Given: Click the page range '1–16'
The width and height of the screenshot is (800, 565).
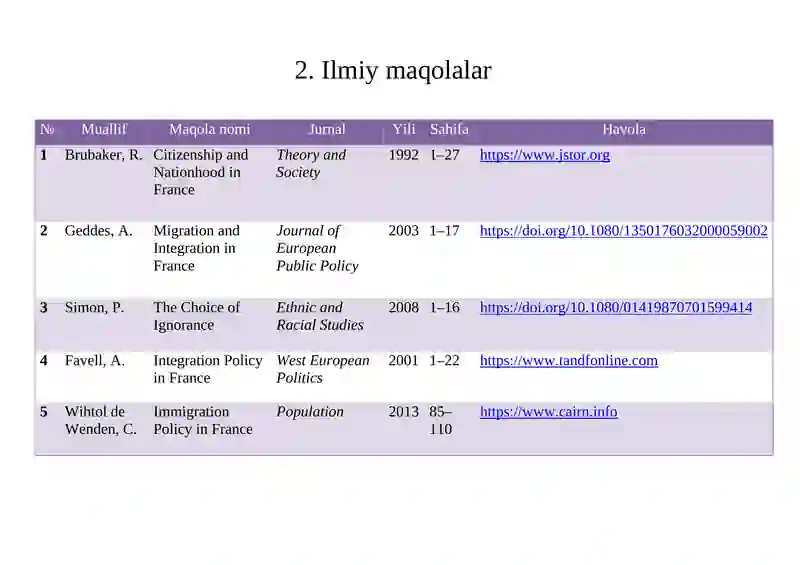Looking at the screenshot, I should coord(444,308).
